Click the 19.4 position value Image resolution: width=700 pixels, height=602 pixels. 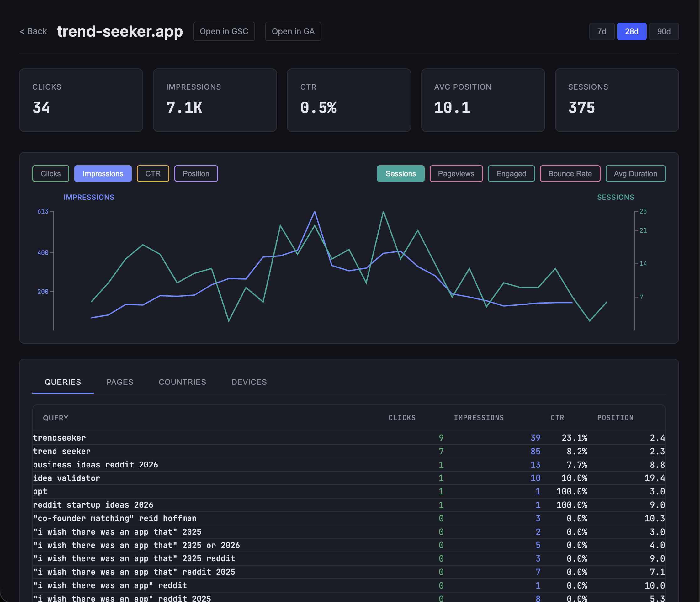tap(655, 478)
